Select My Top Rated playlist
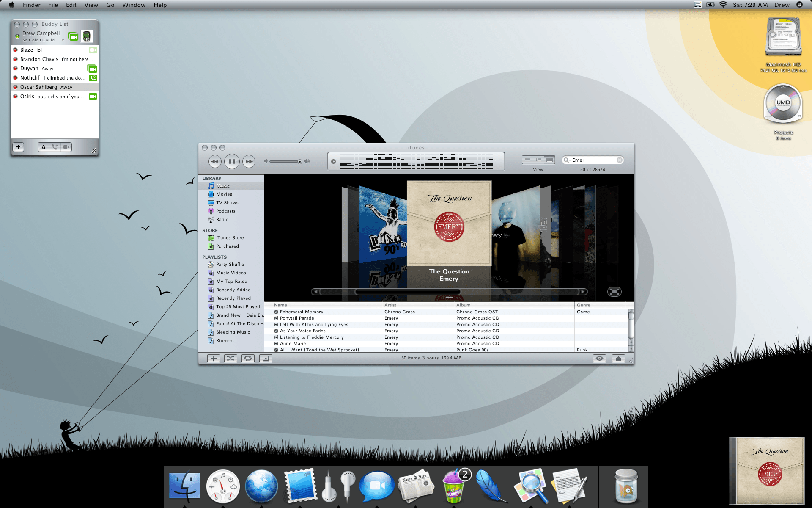Screen dimensions: 812x508 (231, 282)
